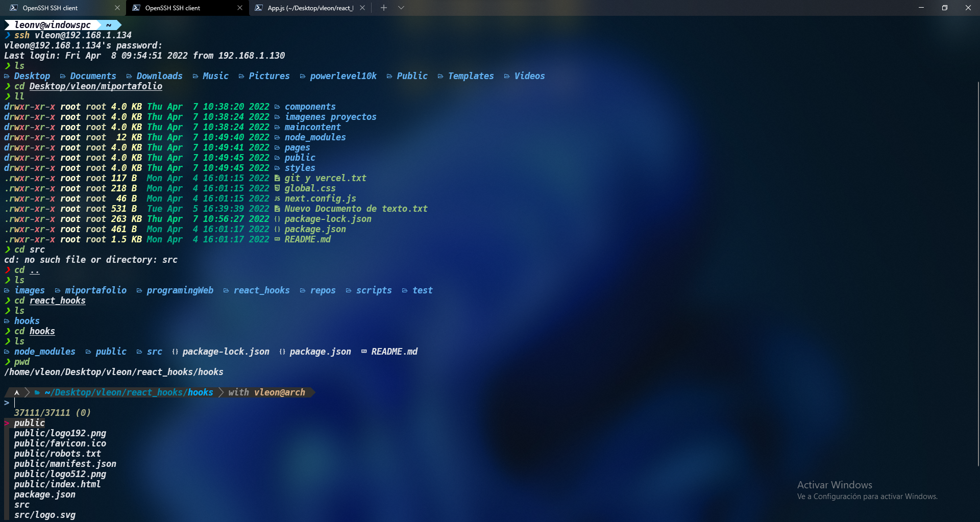
Task: Click the folder icon beside node_modules in hooks listing
Action: click(x=7, y=352)
